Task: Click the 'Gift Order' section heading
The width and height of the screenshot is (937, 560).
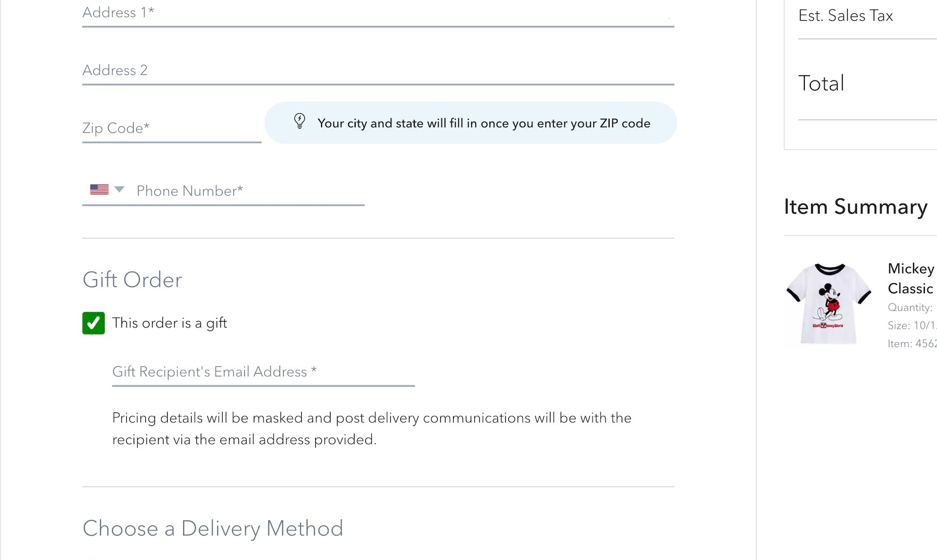Action: [132, 279]
